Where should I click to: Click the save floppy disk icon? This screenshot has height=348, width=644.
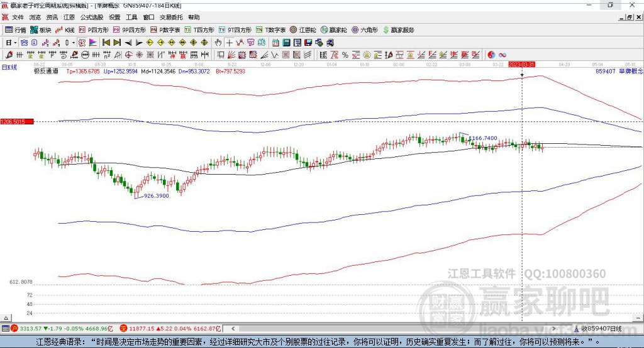point(308,43)
